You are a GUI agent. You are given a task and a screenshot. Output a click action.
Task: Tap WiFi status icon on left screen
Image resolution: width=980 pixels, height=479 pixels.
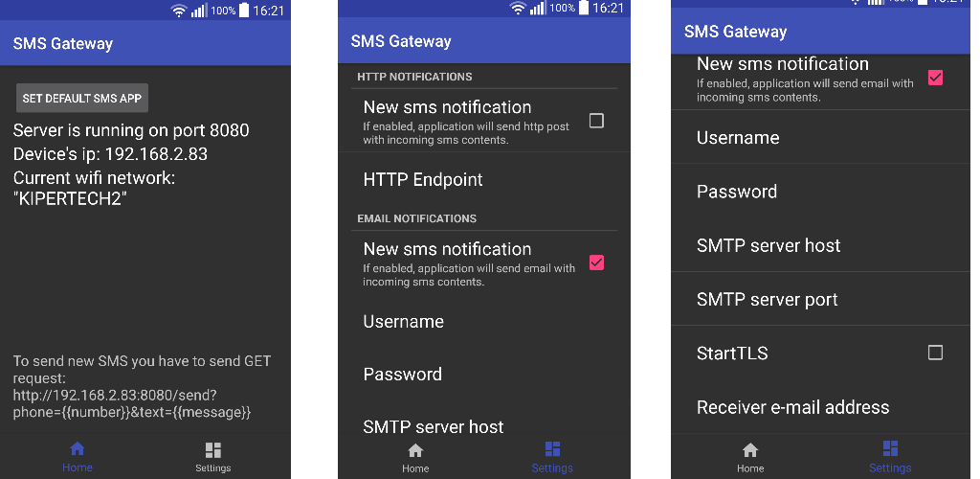[x=179, y=11]
